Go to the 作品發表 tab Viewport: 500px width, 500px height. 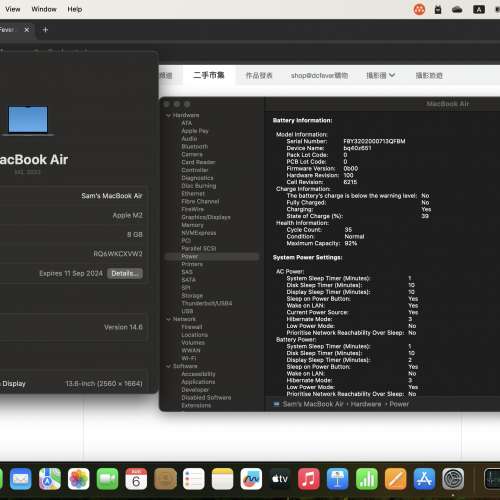(259, 75)
